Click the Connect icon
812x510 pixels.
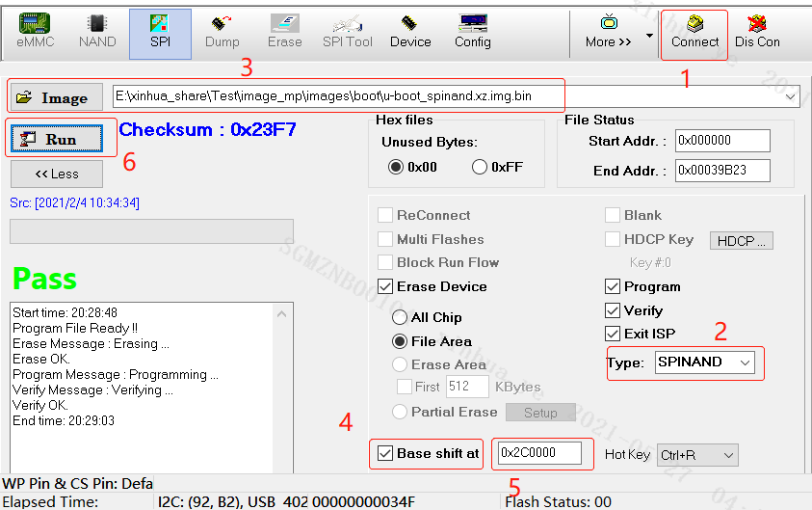(x=694, y=32)
